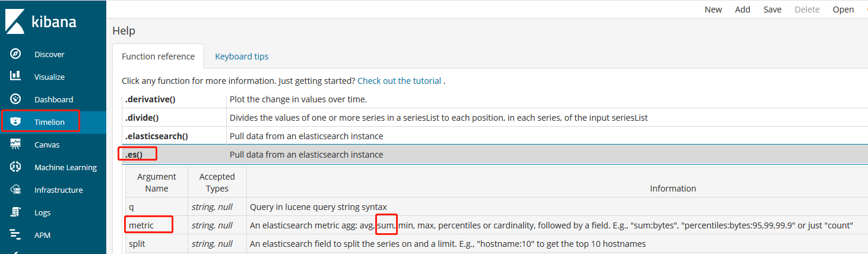Click the Kibana logo icon
The height and width of the screenshot is (254, 868).
15,21
